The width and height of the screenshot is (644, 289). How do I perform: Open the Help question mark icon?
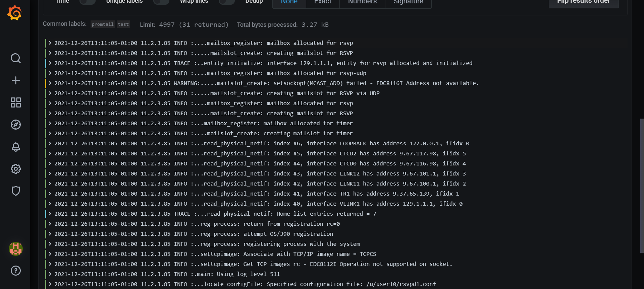pos(15,271)
